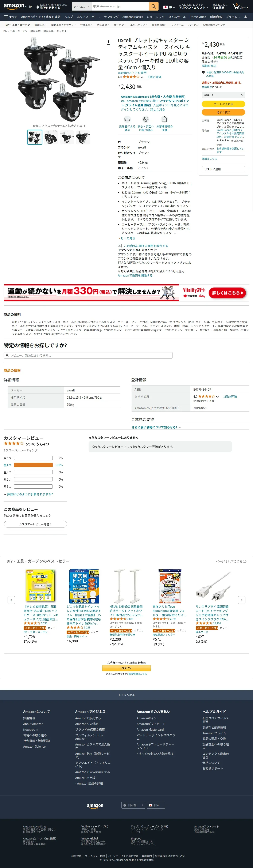253x868 pixels.
Task: Open Prime Video nav item
Action: (x=198, y=17)
